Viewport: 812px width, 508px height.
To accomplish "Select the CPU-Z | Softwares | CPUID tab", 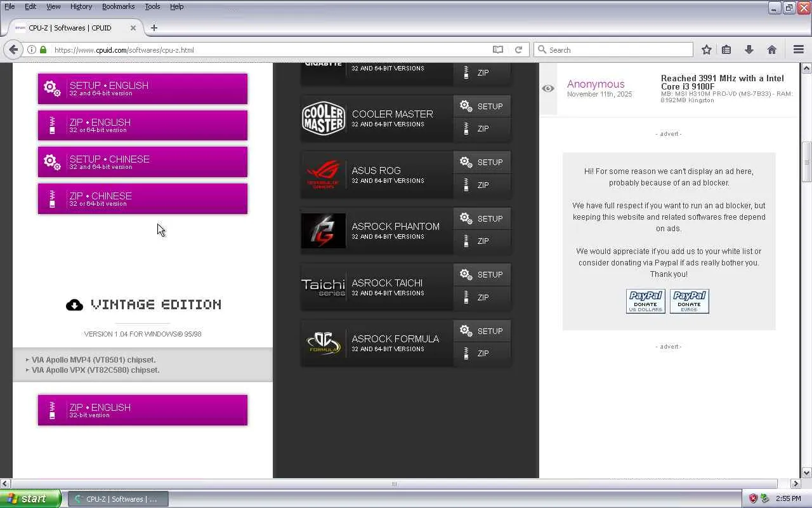I will [x=75, y=28].
